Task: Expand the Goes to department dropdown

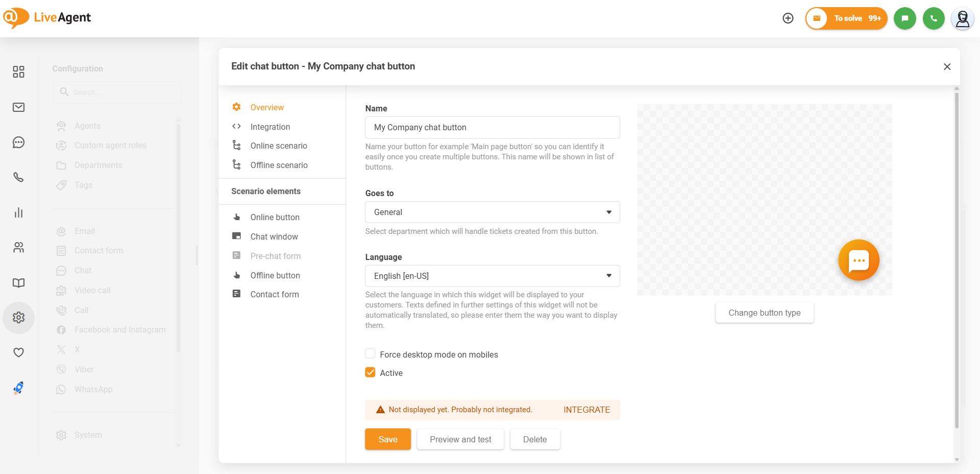Action: [492, 212]
